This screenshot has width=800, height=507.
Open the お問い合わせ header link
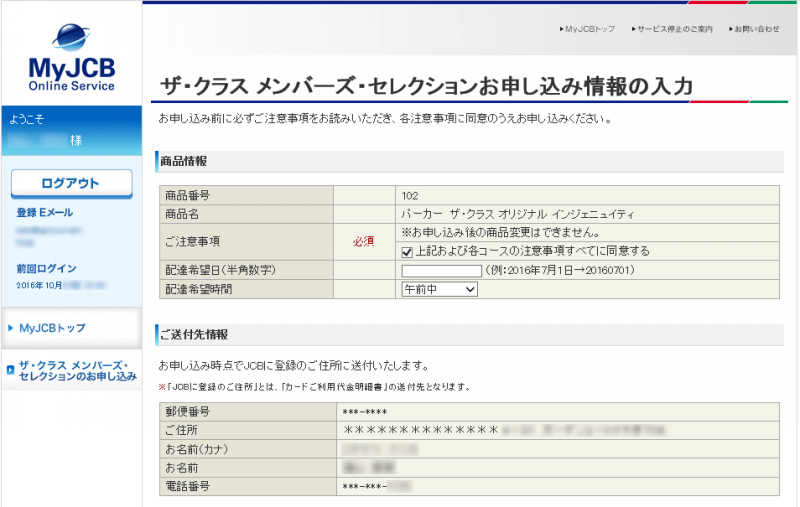point(754,29)
